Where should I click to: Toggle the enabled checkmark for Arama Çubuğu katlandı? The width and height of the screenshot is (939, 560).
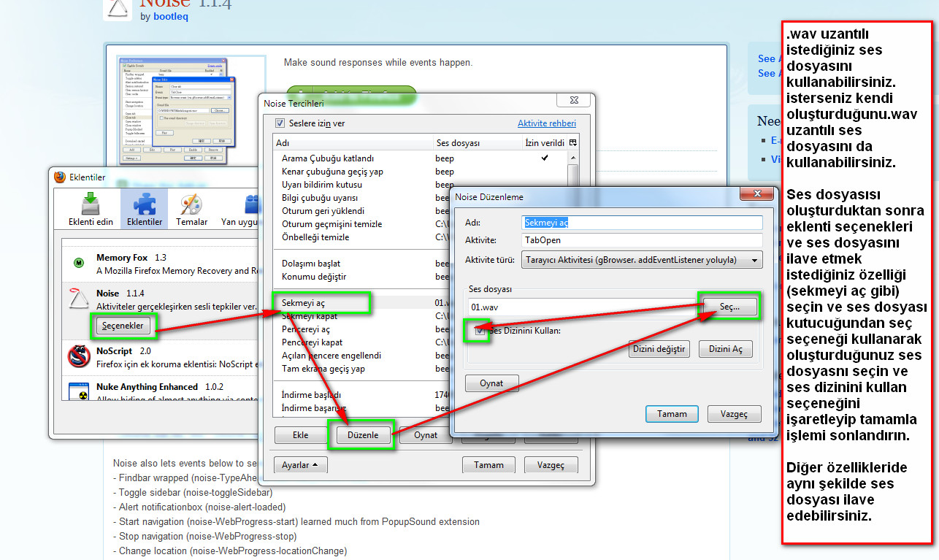click(x=545, y=158)
